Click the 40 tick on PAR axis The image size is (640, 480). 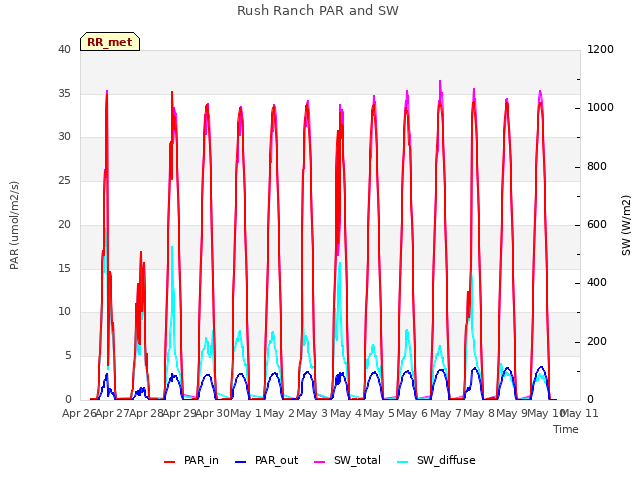(x=64, y=49)
